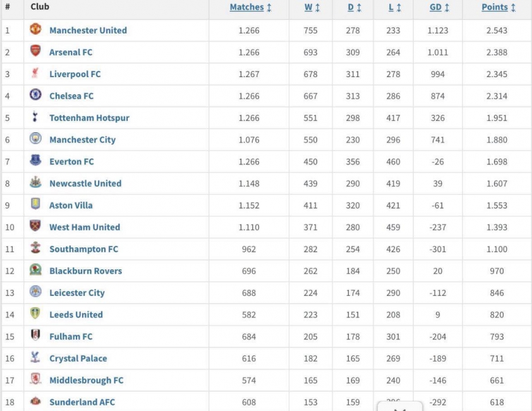The height and width of the screenshot is (411, 532).
Task: Click the Manchester United crest icon
Action: point(35,29)
